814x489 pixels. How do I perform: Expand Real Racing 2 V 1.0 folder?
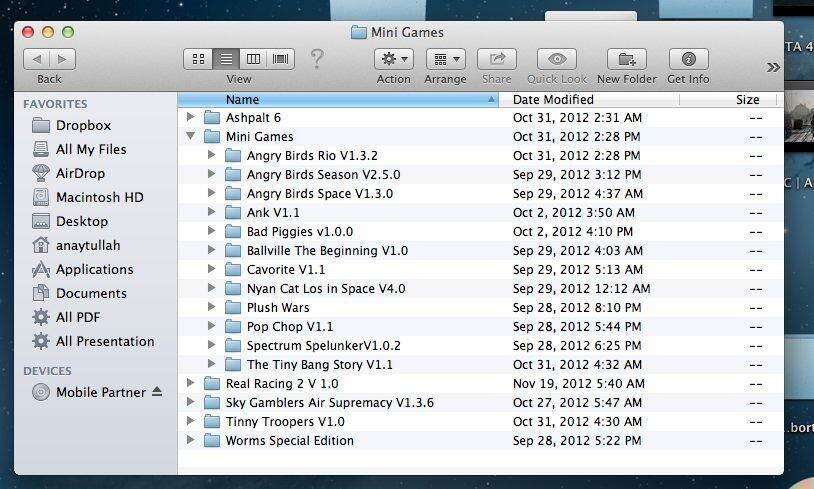191,383
